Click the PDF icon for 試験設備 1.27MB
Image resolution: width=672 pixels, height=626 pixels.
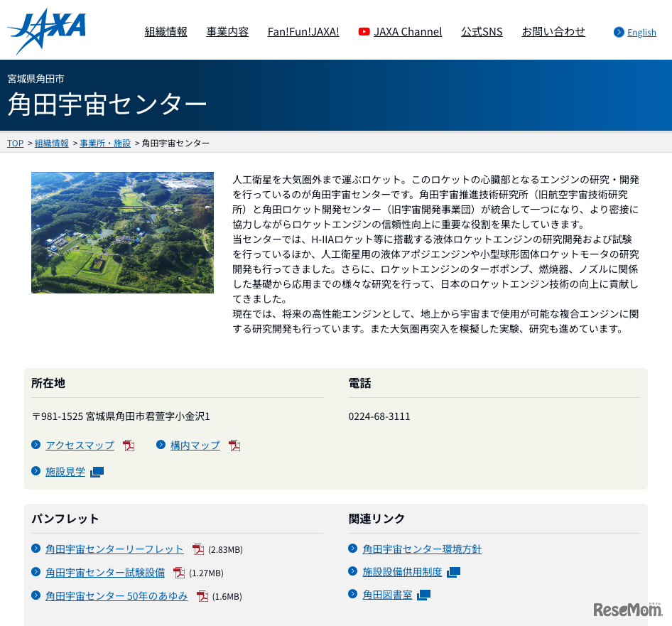pos(179,573)
